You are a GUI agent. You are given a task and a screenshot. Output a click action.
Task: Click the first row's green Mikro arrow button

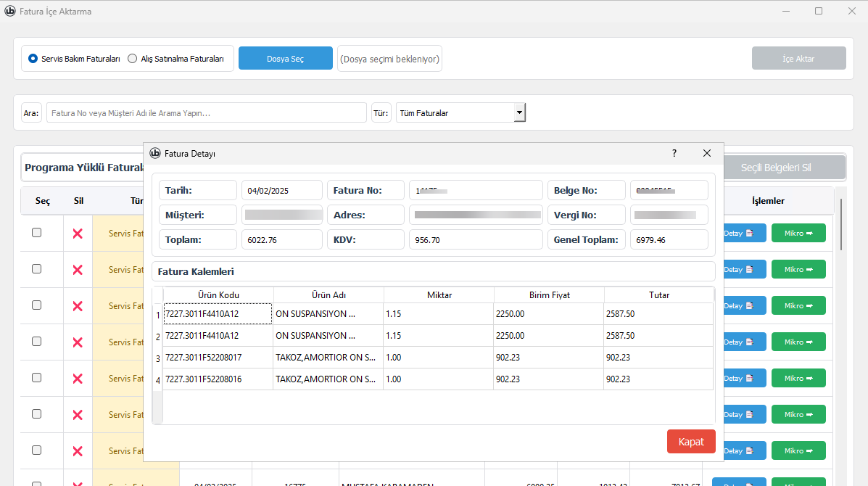click(x=798, y=233)
